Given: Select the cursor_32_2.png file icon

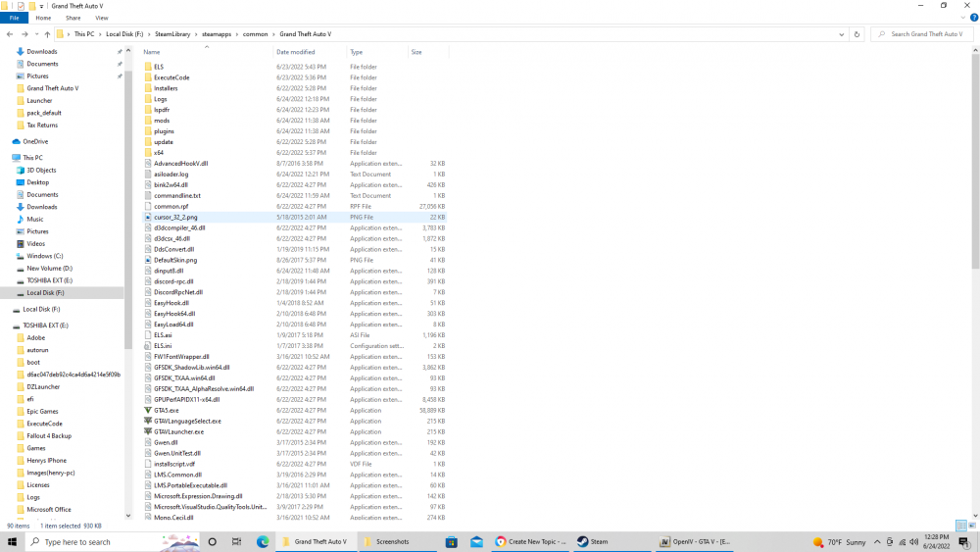Looking at the screenshot, I should pos(148,217).
